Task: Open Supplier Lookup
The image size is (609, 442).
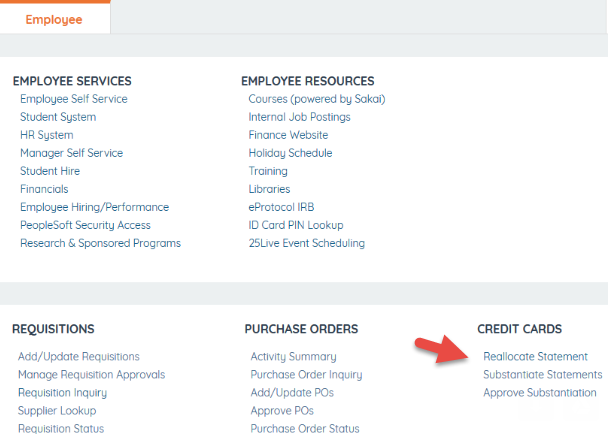Action: [57, 411]
